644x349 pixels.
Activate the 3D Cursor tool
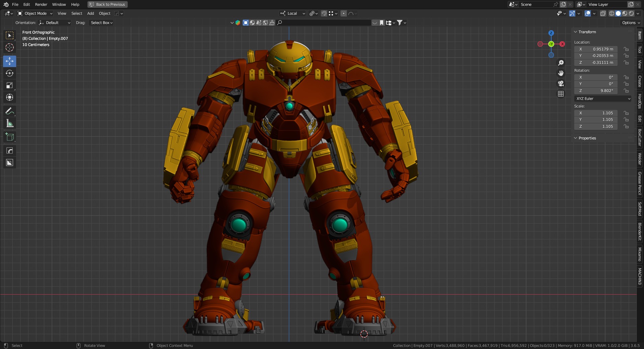coord(10,47)
